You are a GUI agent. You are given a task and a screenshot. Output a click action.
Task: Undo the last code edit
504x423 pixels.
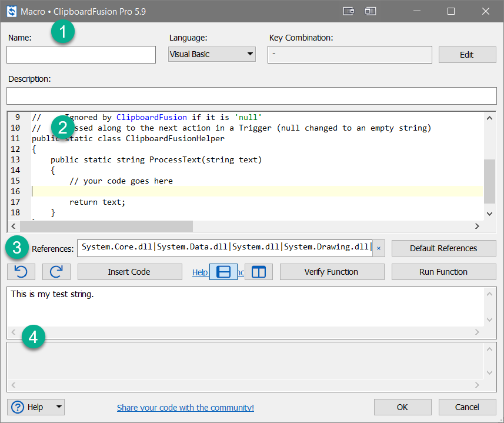21,272
